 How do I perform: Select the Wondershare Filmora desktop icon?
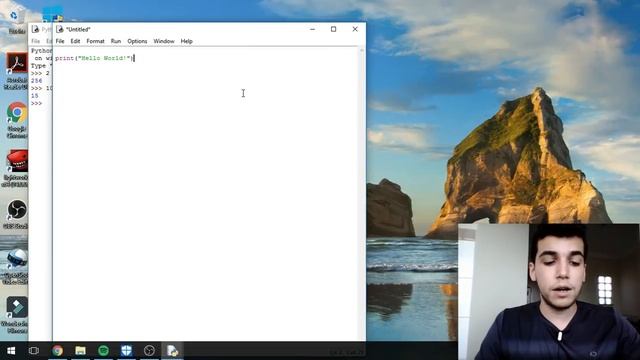tap(16, 315)
